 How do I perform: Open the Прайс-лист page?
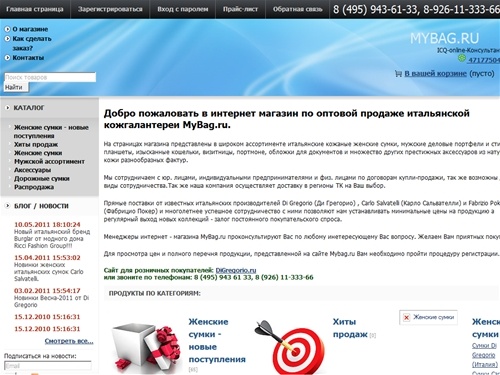(240, 9)
